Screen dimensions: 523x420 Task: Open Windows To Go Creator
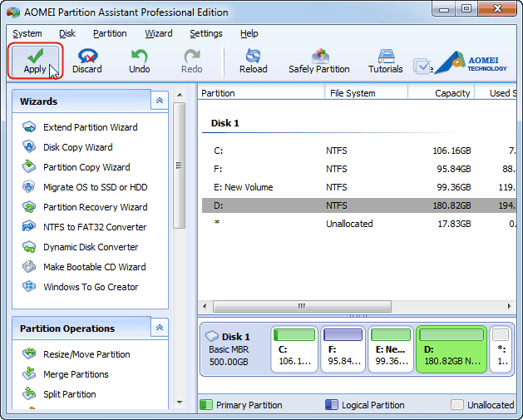click(80, 287)
